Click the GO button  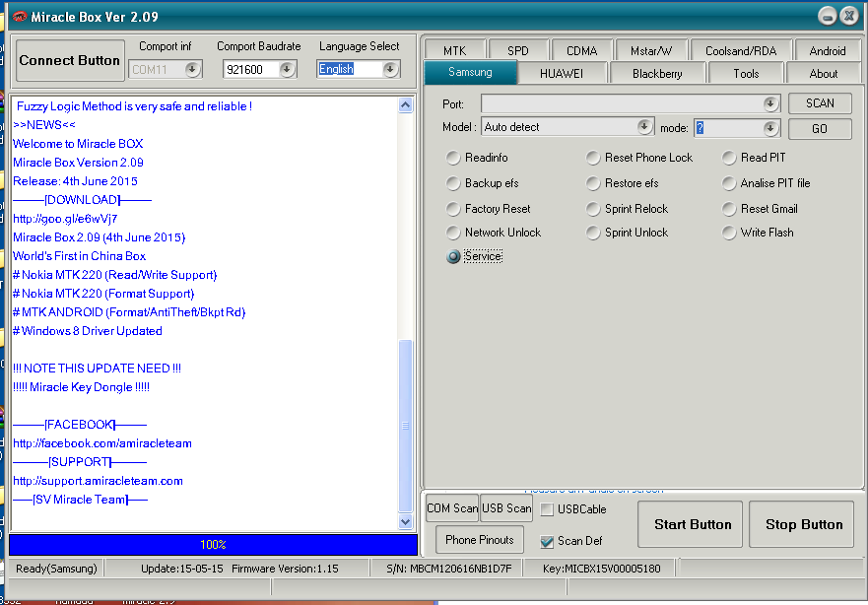820,128
